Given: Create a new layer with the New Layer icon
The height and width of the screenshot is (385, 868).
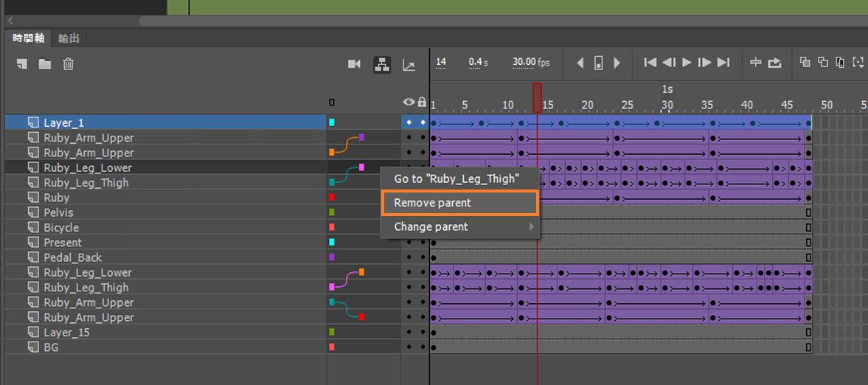Looking at the screenshot, I should [x=21, y=64].
